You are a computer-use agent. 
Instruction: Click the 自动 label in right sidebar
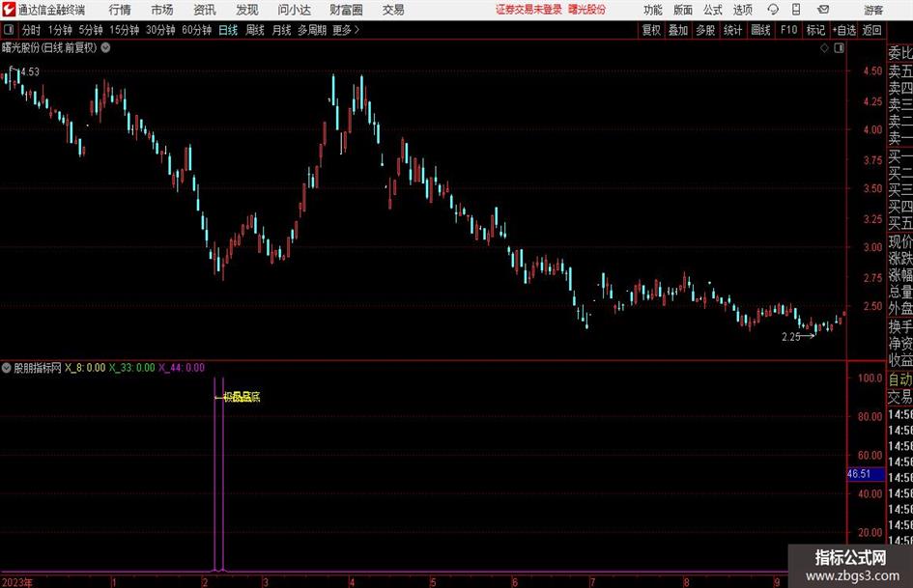point(899,379)
